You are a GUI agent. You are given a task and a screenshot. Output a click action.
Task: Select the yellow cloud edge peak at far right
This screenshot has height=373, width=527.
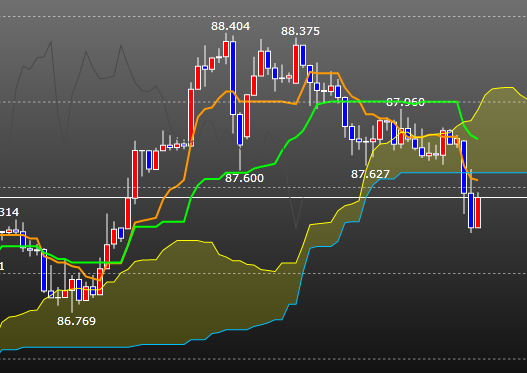tap(504, 88)
